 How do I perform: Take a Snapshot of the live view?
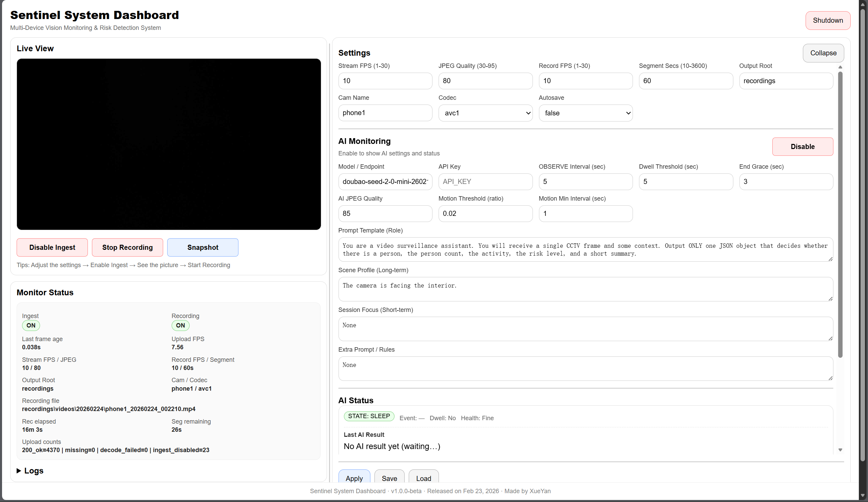coord(202,247)
